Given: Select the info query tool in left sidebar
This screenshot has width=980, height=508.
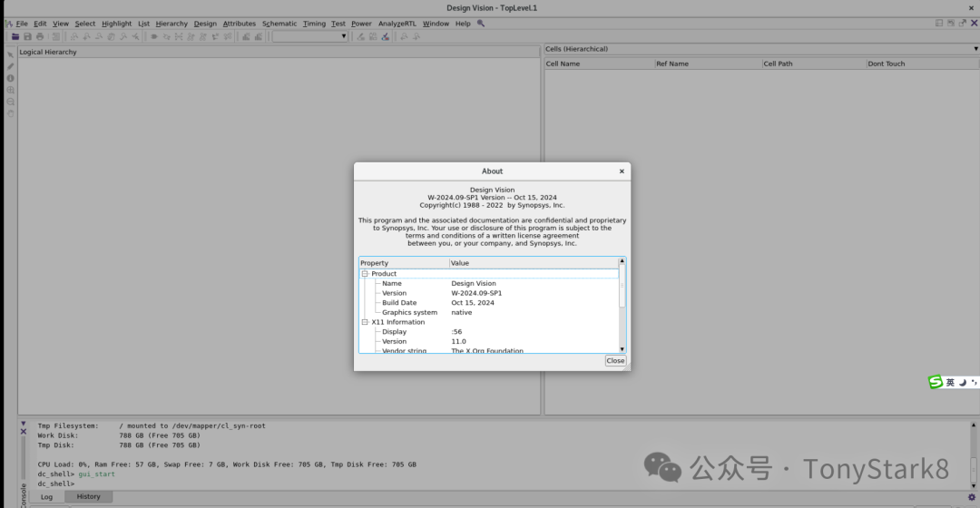Looking at the screenshot, I should point(10,78).
